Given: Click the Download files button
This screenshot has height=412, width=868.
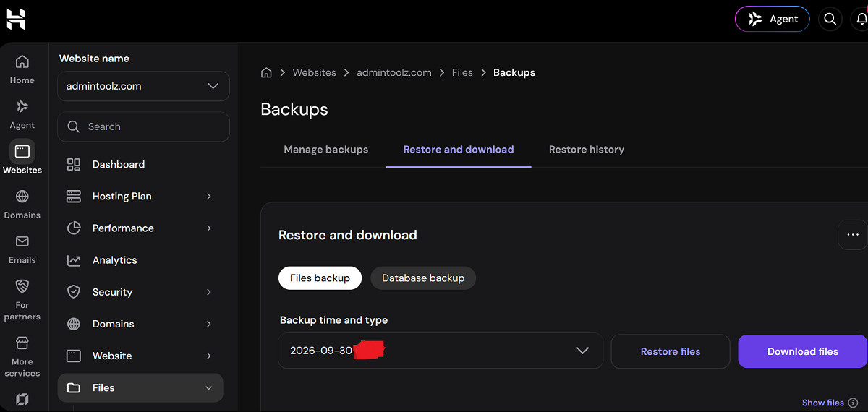Looking at the screenshot, I should pyautogui.click(x=803, y=351).
